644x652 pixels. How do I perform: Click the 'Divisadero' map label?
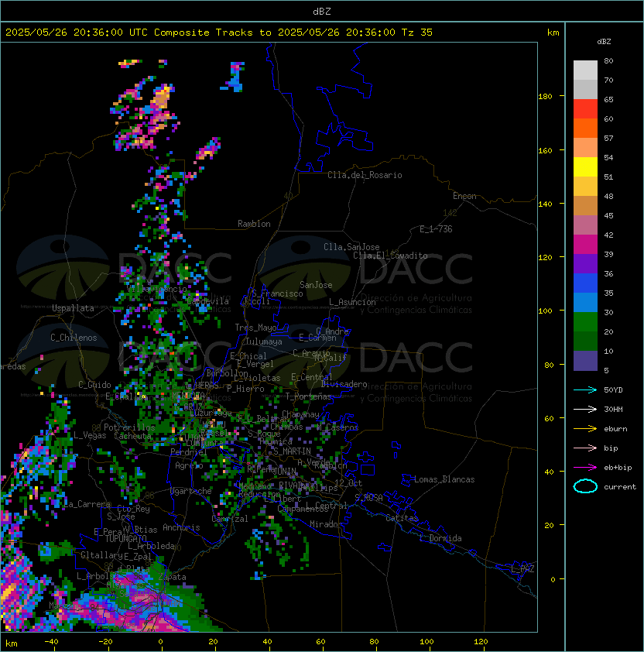coord(344,384)
